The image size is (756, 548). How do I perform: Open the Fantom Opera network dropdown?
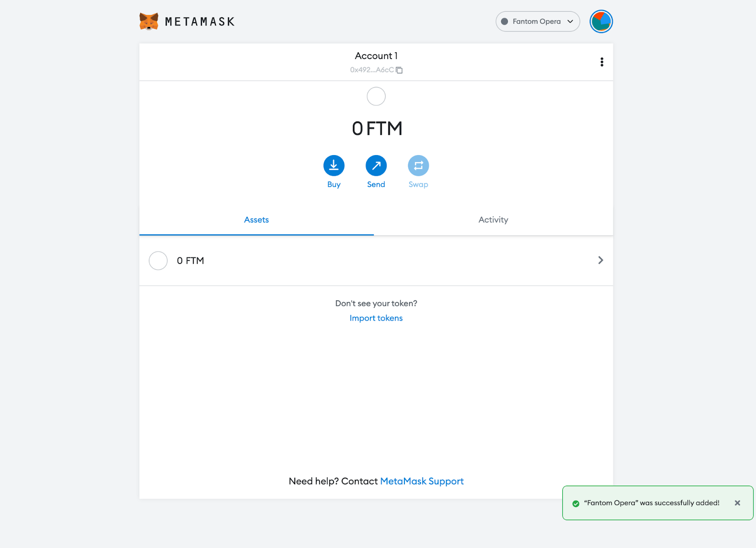click(x=538, y=21)
